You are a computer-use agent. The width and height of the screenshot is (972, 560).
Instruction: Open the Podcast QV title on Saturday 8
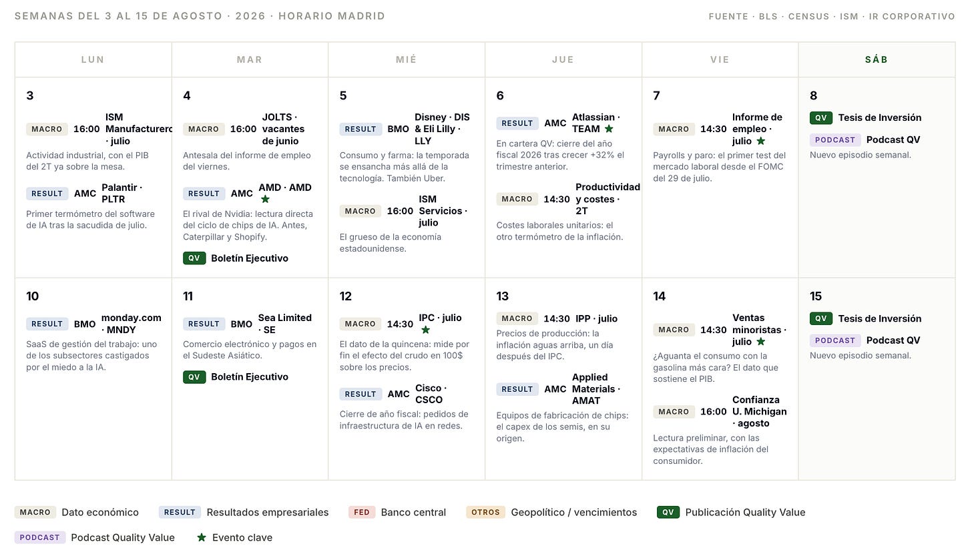893,139
